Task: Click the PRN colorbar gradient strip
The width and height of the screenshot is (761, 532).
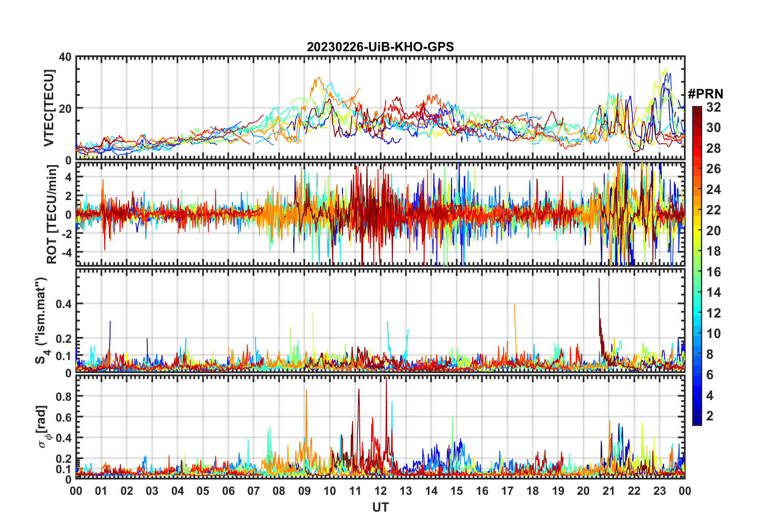Action: click(x=697, y=266)
